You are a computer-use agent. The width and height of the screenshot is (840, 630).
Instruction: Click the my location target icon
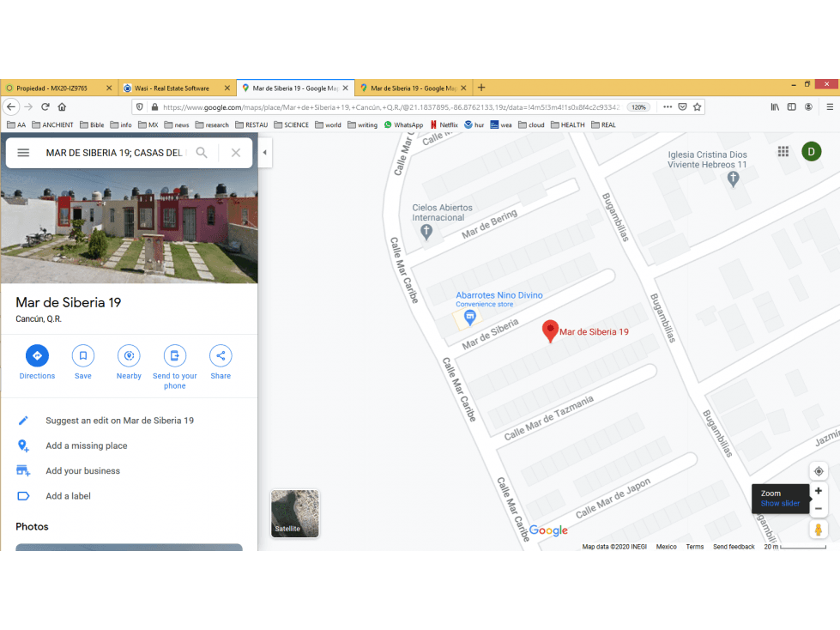pyautogui.click(x=819, y=471)
